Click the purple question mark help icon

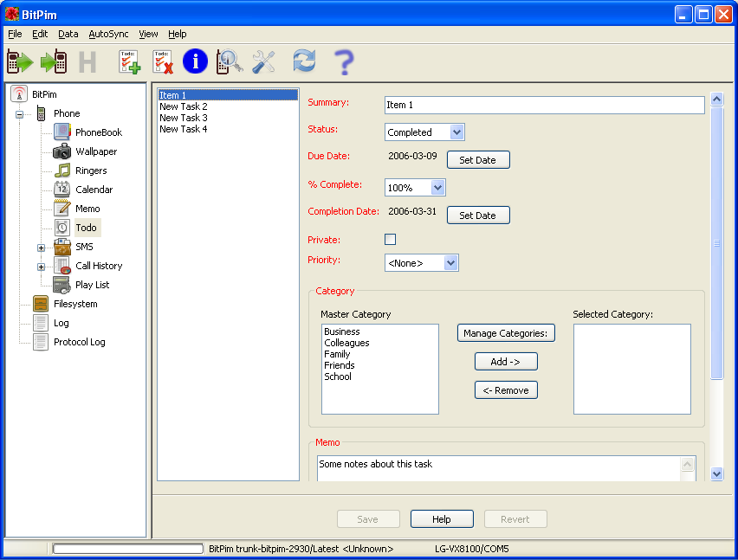(x=344, y=61)
